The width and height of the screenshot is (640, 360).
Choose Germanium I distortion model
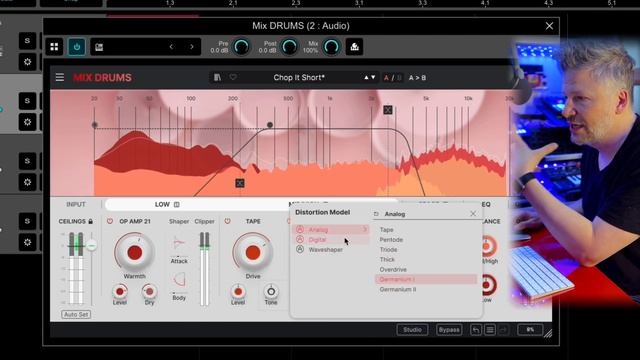426,279
